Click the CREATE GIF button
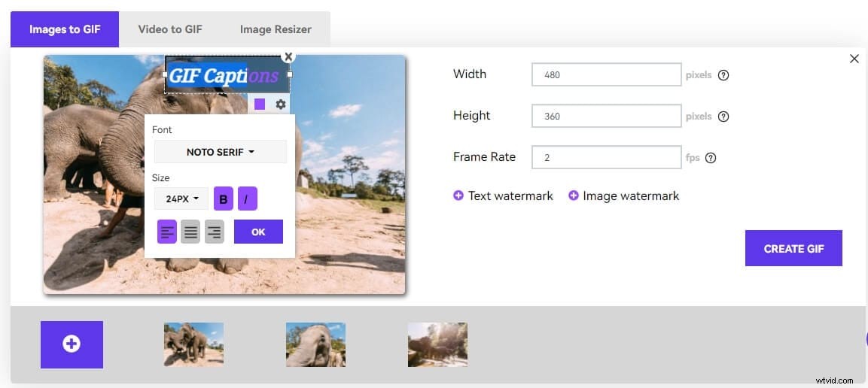Viewport: 868px width, 388px height. coord(793,249)
